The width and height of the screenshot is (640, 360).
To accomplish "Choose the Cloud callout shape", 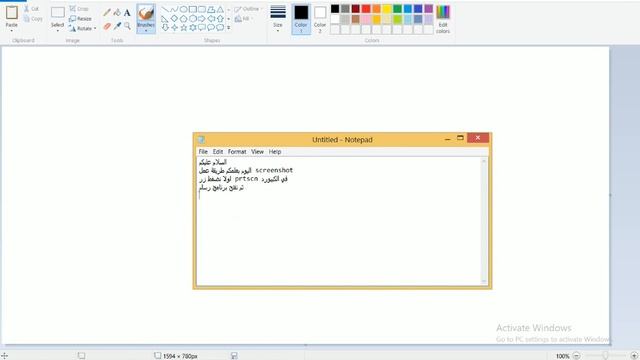I will (220, 28).
